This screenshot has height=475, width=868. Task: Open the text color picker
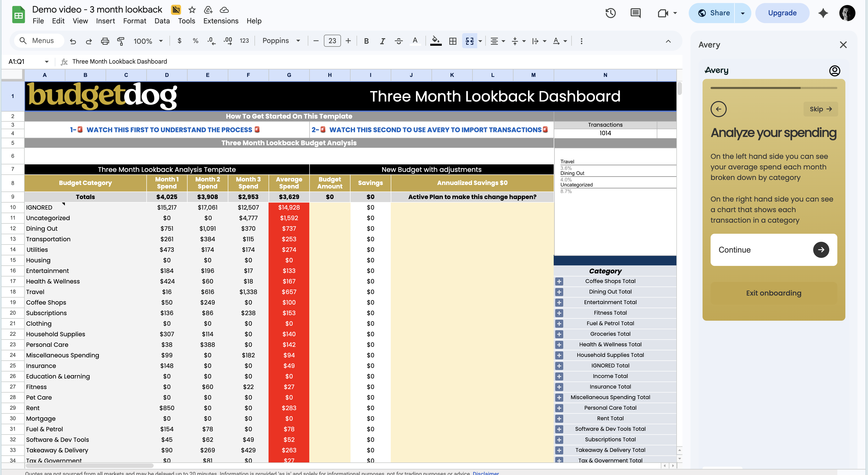tap(415, 41)
